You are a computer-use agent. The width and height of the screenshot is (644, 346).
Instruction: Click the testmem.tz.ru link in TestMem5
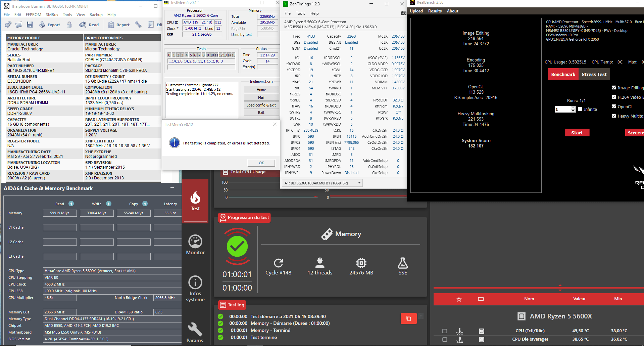(x=261, y=82)
